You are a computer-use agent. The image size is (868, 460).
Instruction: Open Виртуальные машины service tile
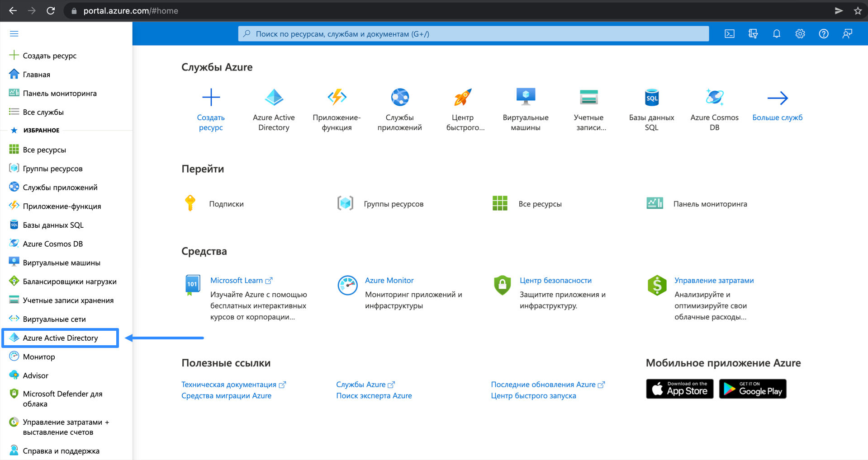point(526,110)
